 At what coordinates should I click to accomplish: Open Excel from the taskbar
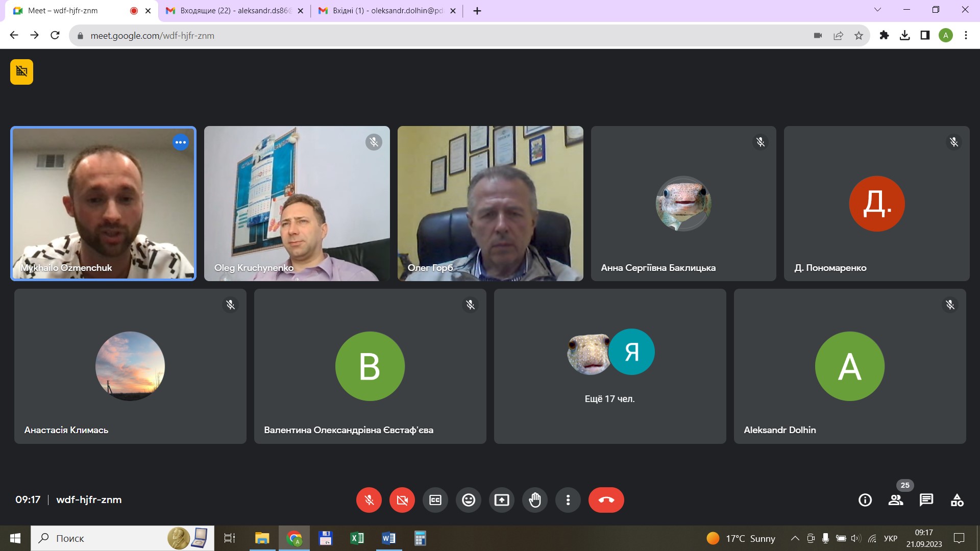click(x=357, y=538)
